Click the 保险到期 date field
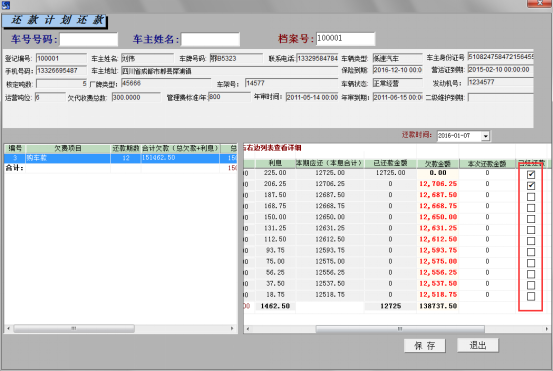The width and height of the screenshot is (553, 371). 397,70
